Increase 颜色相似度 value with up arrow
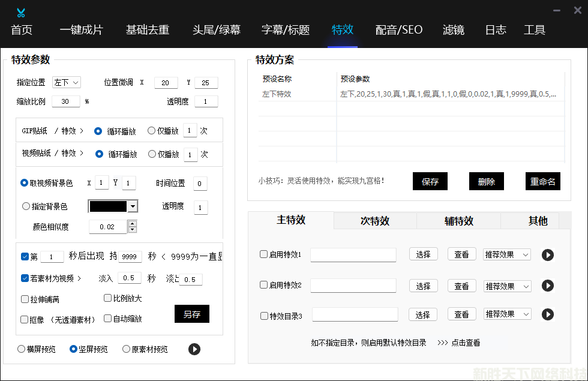588x381 pixels. [x=133, y=224]
